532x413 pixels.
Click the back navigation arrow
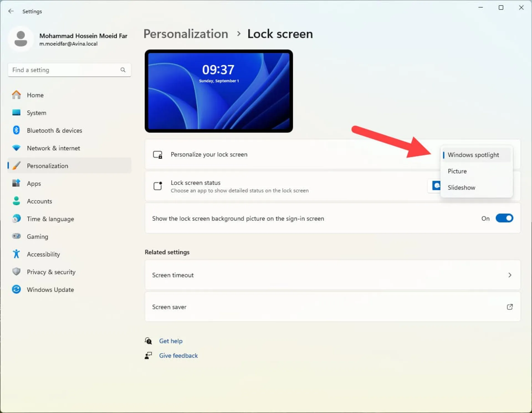point(11,11)
